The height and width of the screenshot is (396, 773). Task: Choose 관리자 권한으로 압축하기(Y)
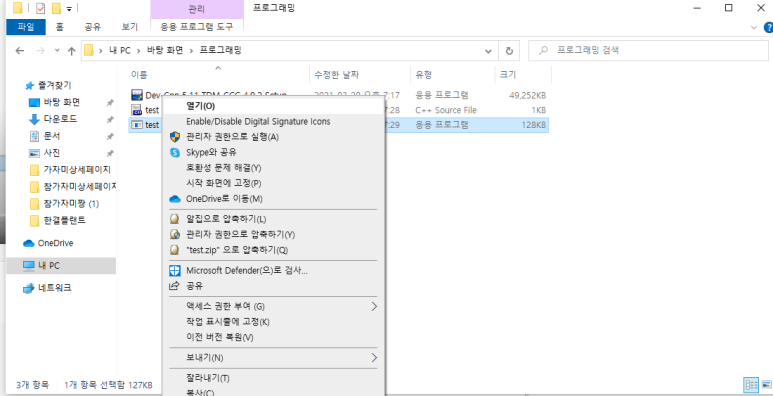tap(274, 234)
